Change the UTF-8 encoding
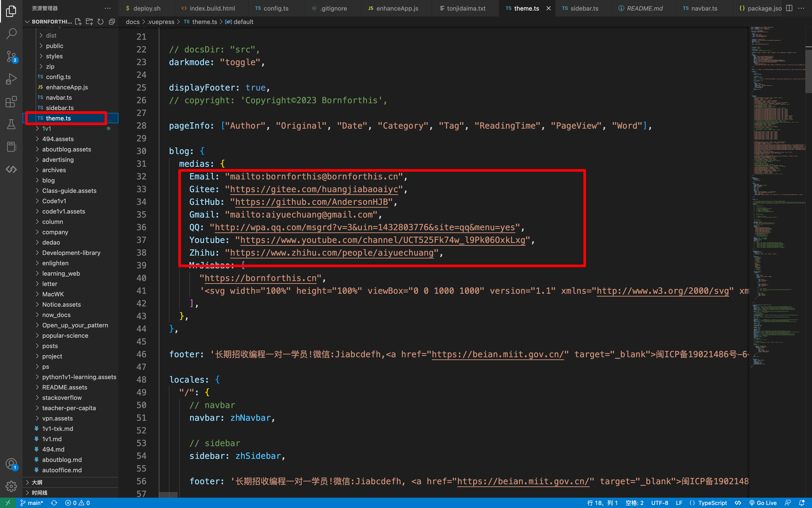This screenshot has width=812, height=508. 660,503
